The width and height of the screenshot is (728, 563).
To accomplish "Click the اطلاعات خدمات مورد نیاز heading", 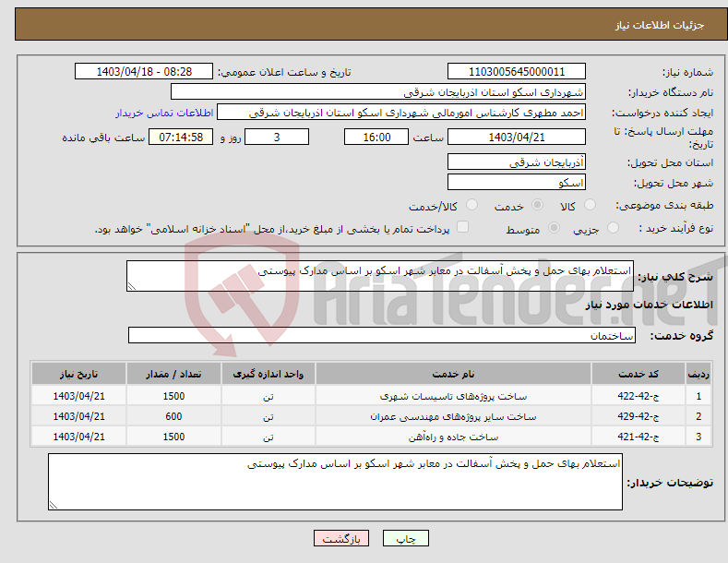I will pyautogui.click(x=649, y=305).
